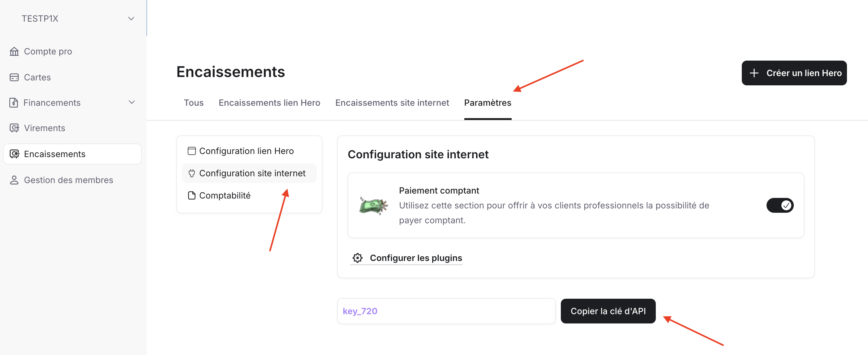
Task: Click the gear icon beside Configurer les plugins
Action: [357, 258]
